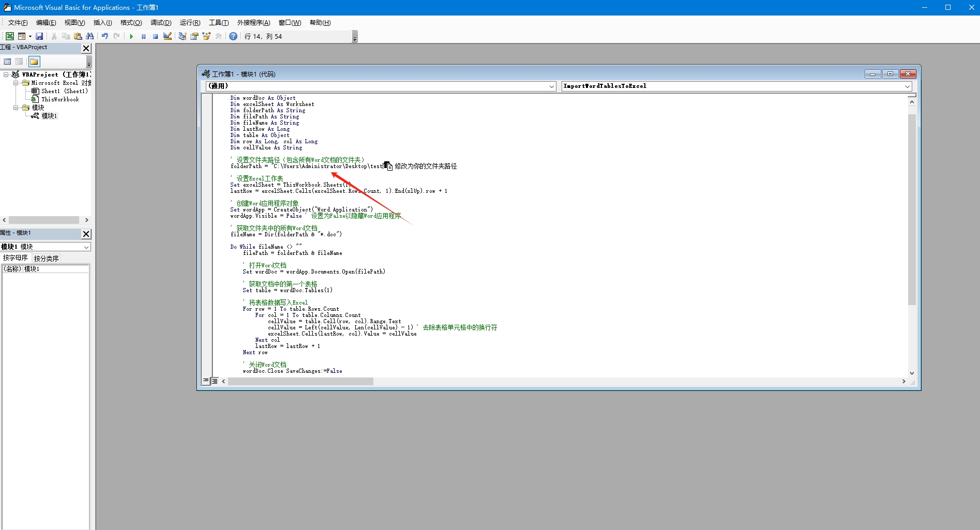Run the macro with the green play icon

tap(131, 36)
